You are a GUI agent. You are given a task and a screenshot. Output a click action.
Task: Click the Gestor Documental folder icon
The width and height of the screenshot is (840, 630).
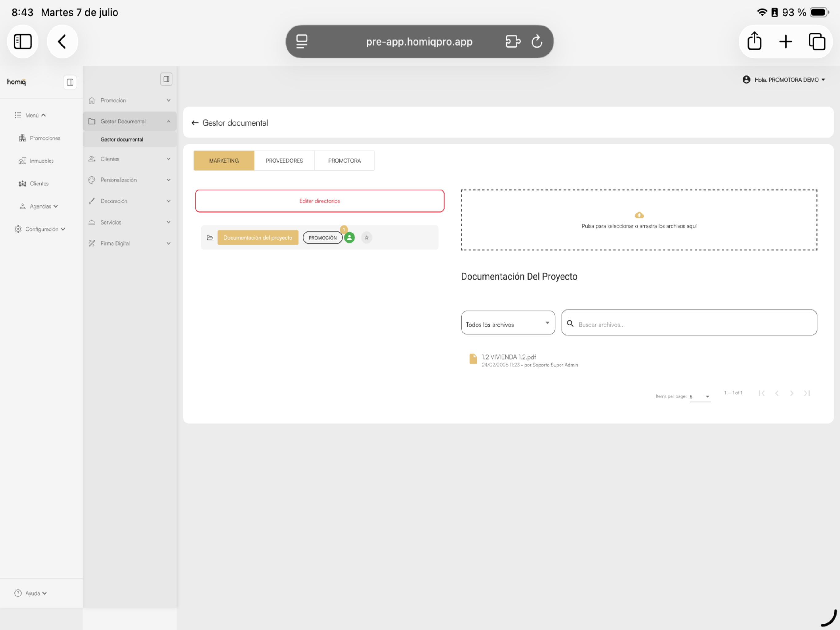pos(92,121)
